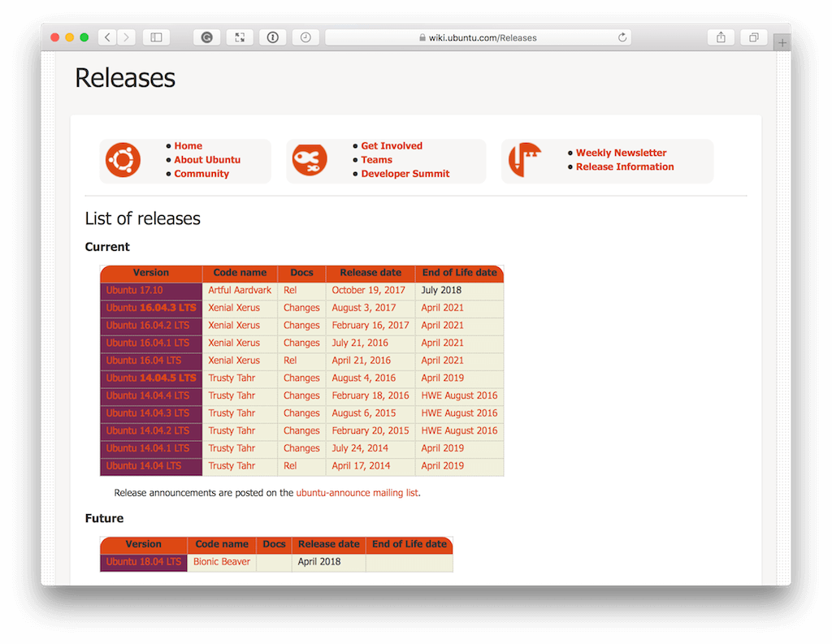832x644 pixels.
Task: Click the clock history extension icon
Action: (x=305, y=37)
